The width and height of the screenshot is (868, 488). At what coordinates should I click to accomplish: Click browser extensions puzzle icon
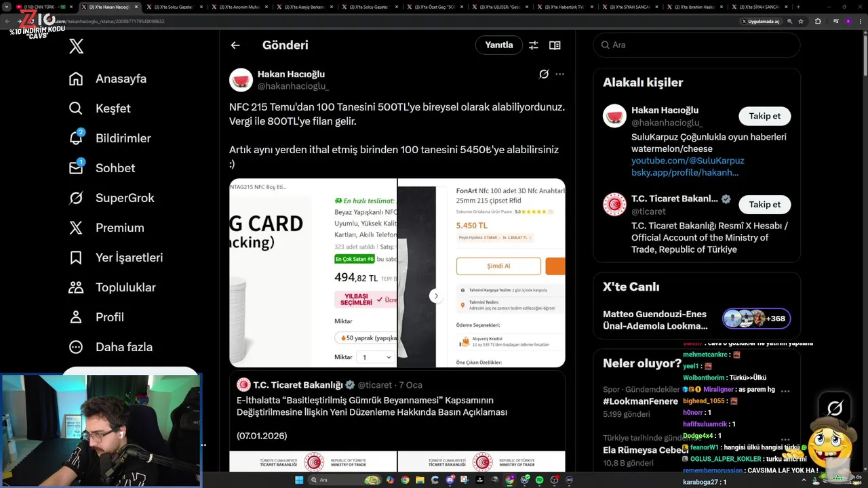[x=818, y=21]
